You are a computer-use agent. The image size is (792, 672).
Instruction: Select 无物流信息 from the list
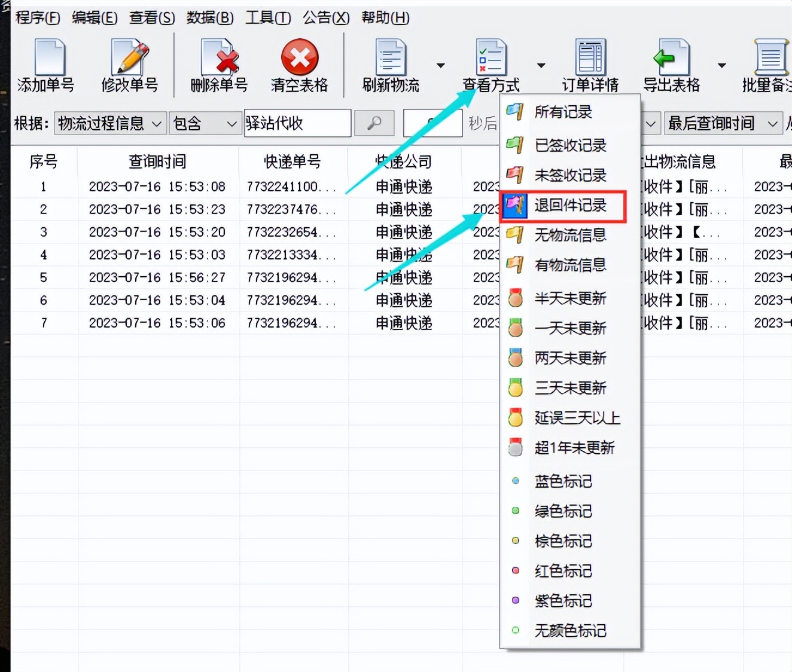click(569, 235)
